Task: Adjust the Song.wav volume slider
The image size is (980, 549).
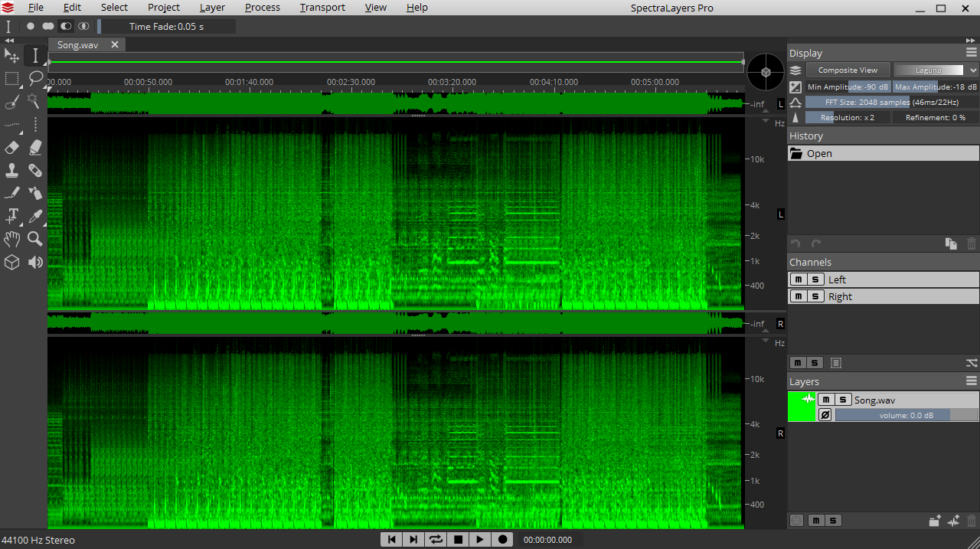Action: coord(906,415)
